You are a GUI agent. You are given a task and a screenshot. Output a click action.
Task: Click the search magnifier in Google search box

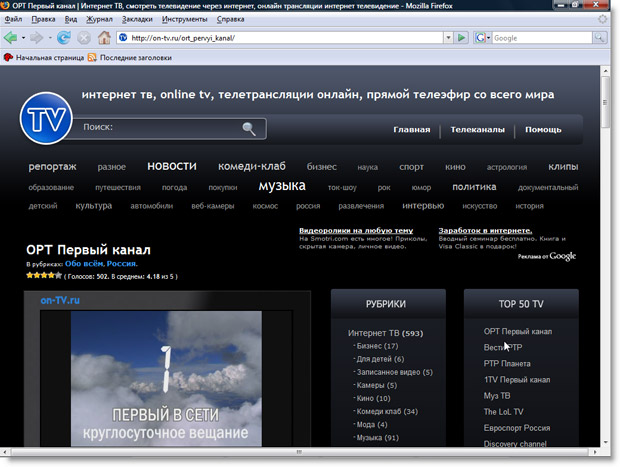600,38
